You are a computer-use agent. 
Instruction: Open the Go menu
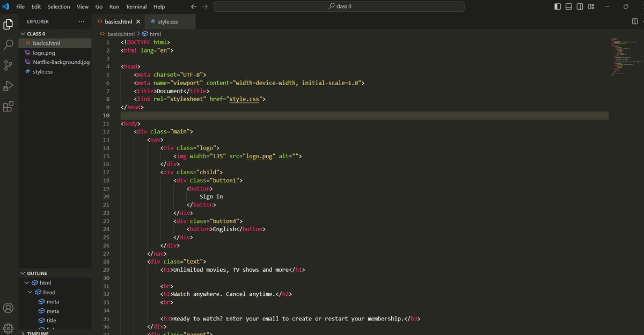[99, 6]
